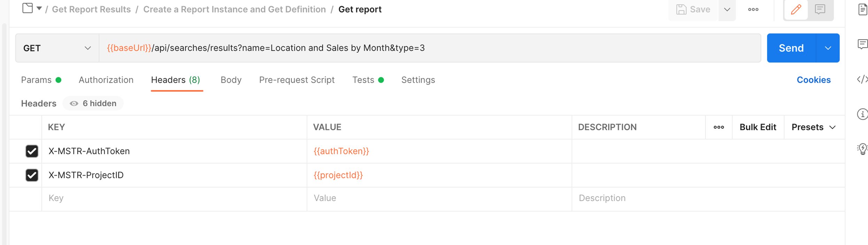Click the request URL input field
868x245 pixels.
[x=418, y=48]
